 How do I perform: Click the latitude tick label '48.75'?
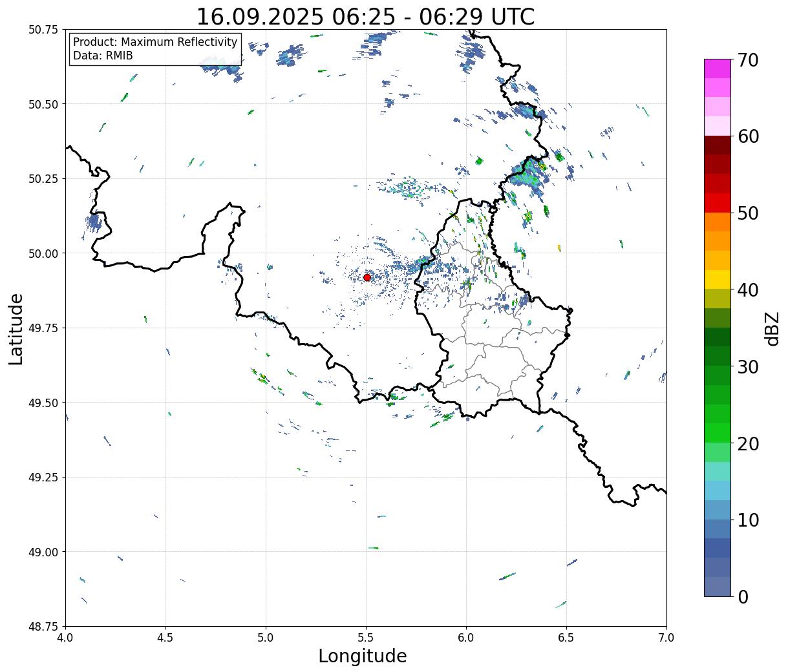tap(43, 627)
